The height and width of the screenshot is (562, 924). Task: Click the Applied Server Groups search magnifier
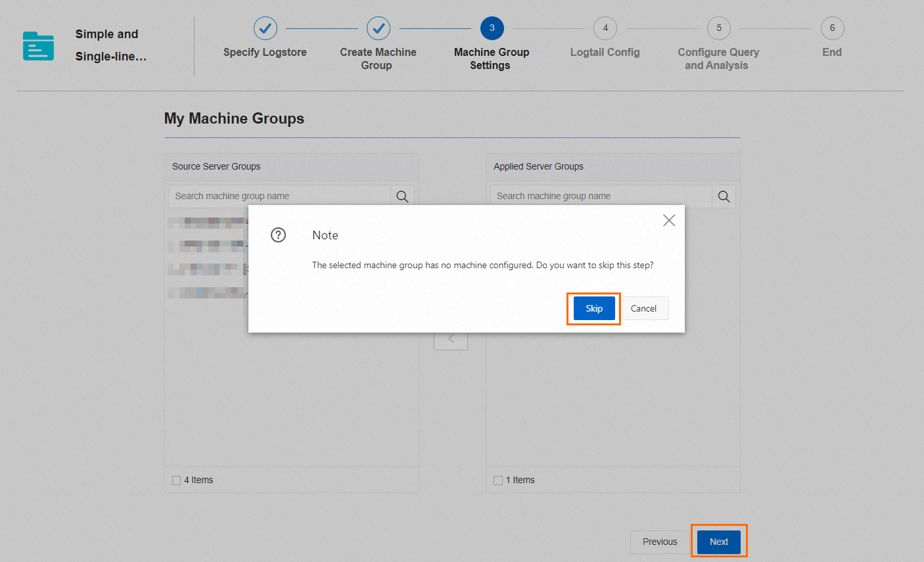(x=724, y=195)
